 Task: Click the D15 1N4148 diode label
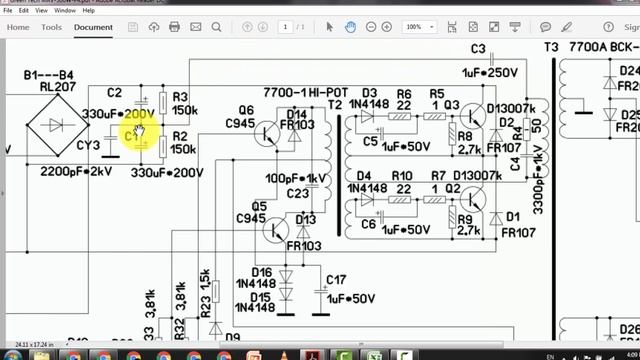(x=255, y=302)
